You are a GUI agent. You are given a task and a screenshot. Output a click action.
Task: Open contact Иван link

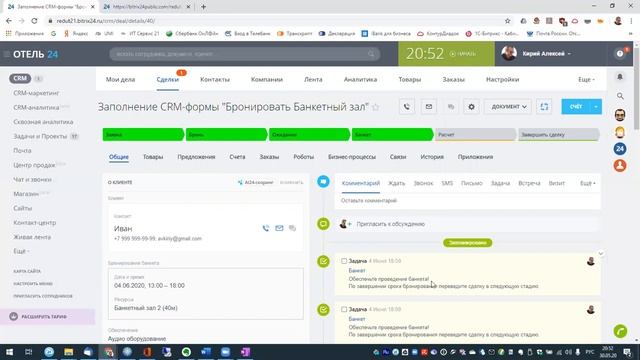[x=123, y=229]
